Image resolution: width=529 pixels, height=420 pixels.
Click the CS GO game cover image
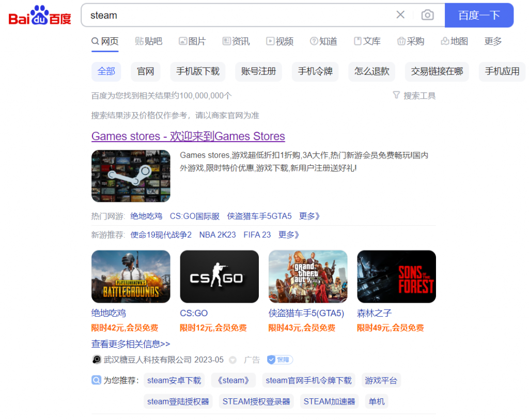pos(220,276)
